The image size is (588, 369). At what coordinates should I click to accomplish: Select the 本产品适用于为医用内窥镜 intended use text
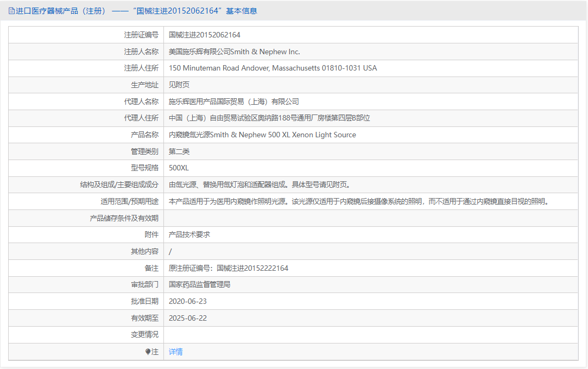point(360,201)
